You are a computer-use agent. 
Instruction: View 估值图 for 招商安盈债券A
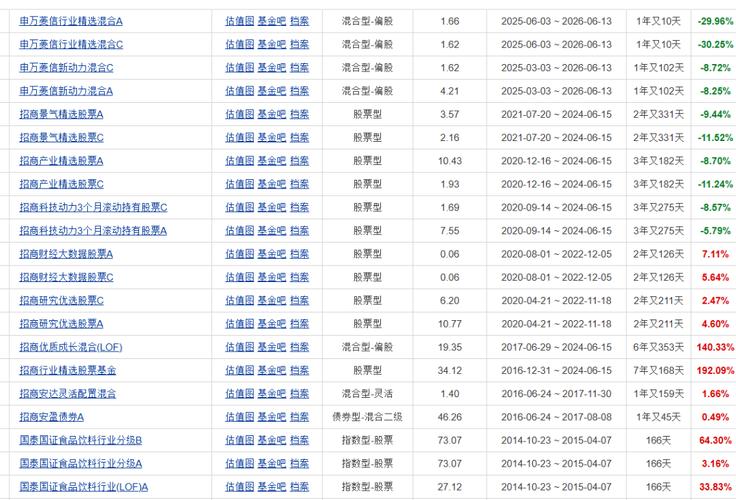click(x=239, y=417)
